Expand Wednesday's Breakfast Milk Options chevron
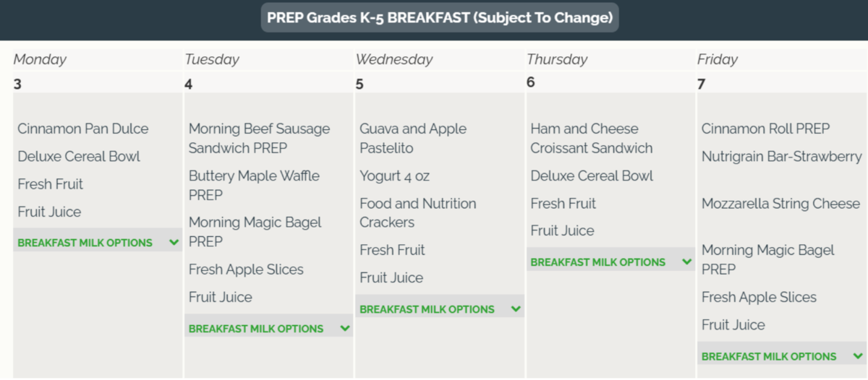 pyautogui.click(x=516, y=309)
